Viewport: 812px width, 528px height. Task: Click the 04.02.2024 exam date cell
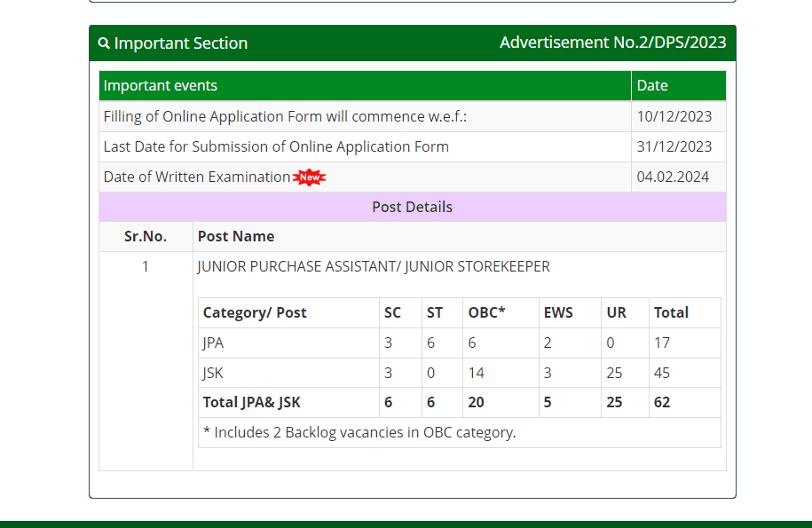tap(673, 177)
